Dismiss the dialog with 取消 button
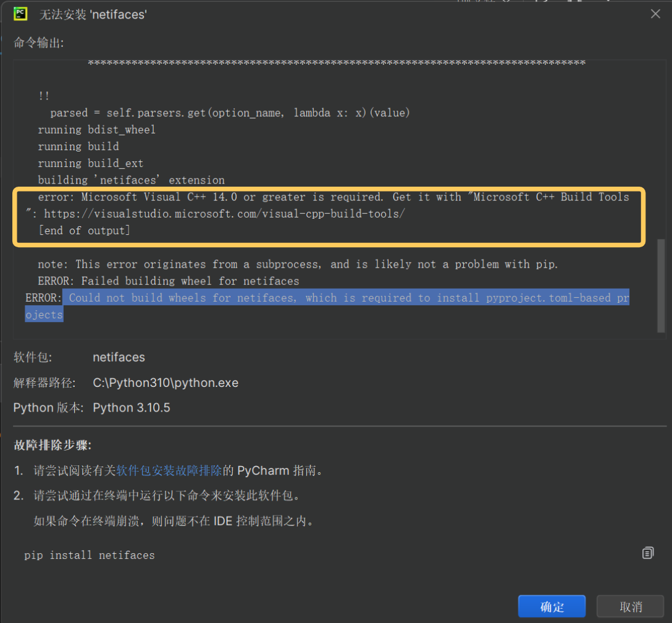672x623 pixels. pos(630,606)
